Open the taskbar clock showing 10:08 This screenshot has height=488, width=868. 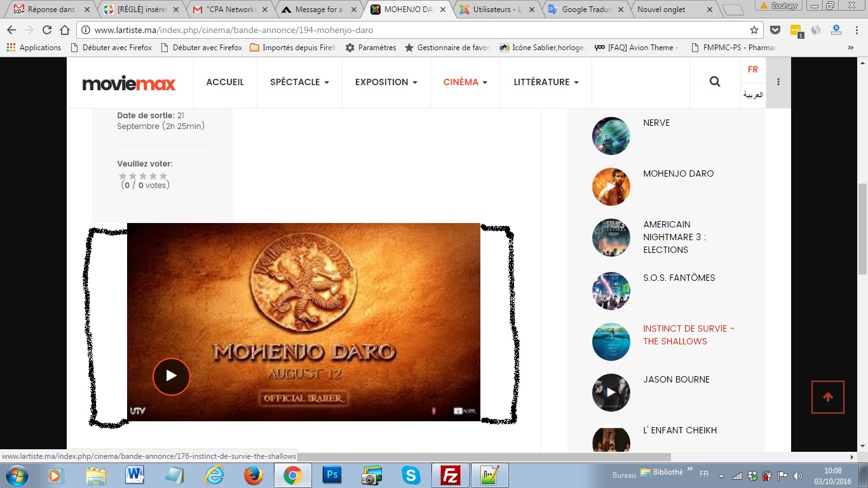833,475
